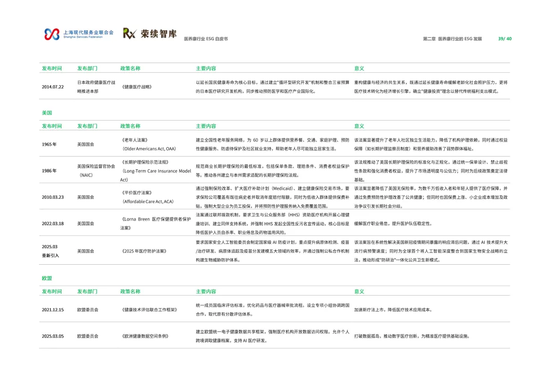The image size is (554, 392).
Task: Click 主要内容 header in the 美国 table
Action: (x=206, y=126)
